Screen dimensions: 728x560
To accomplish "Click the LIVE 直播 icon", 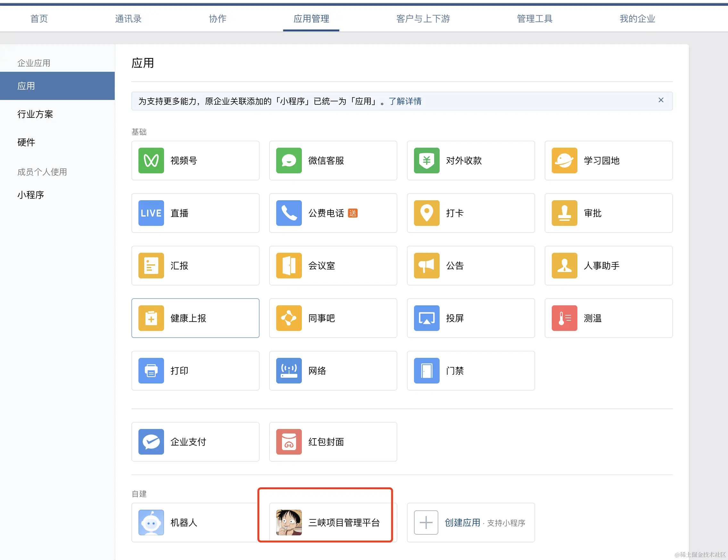I will click(x=151, y=213).
